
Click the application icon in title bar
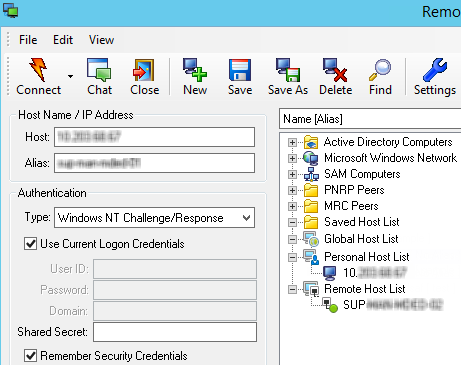[10, 10]
